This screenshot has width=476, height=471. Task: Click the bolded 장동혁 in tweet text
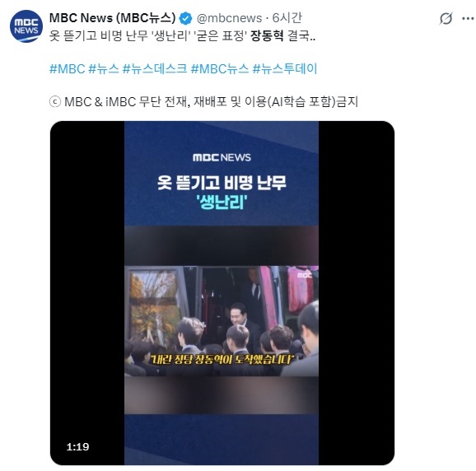click(267, 35)
